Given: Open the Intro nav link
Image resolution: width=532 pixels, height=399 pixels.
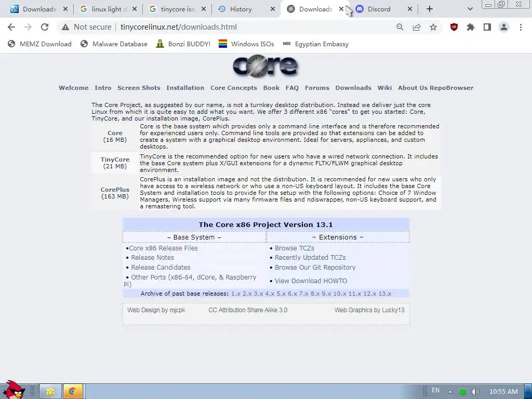Looking at the screenshot, I should tap(103, 87).
